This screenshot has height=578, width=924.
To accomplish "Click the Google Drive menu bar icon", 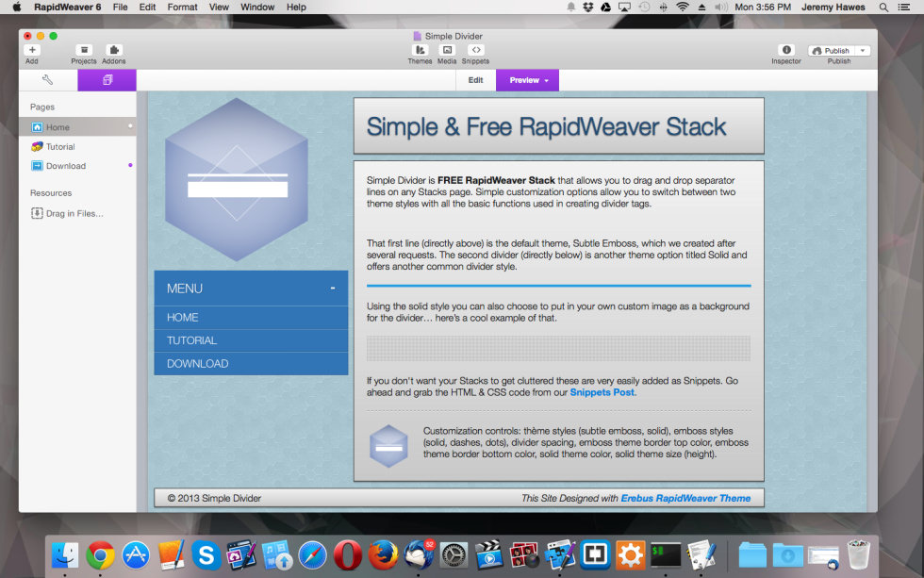I will tap(605, 7).
